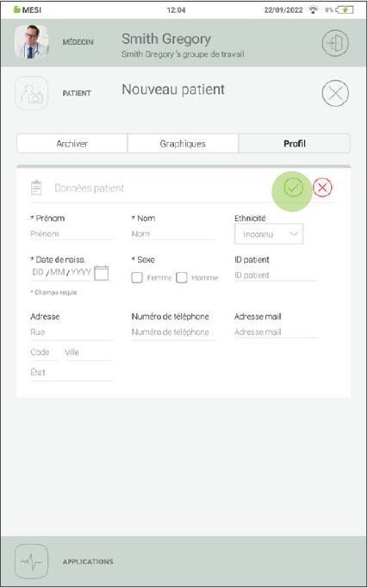This screenshot has width=368, height=588.
Task: Click the État input field
Action: point(72,373)
